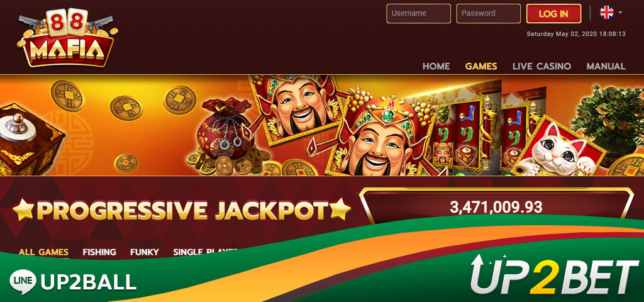Click the red money bag icon

click(x=224, y=130)
